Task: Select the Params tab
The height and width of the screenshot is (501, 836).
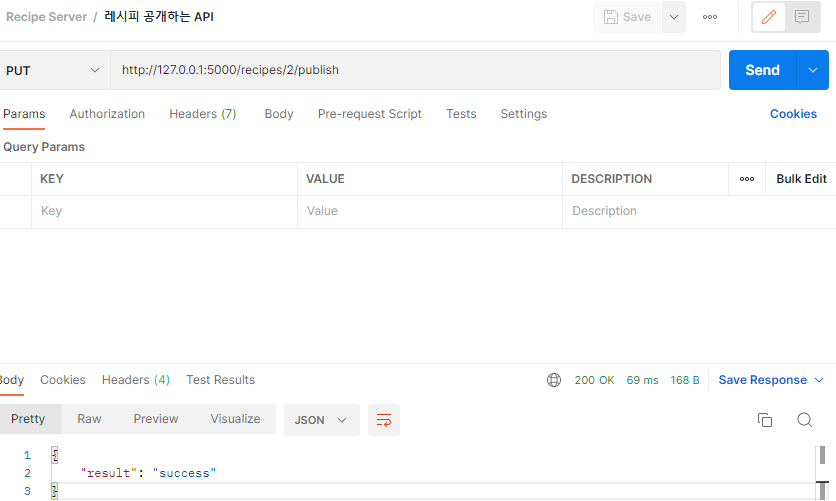Action: tap(24, 114)
